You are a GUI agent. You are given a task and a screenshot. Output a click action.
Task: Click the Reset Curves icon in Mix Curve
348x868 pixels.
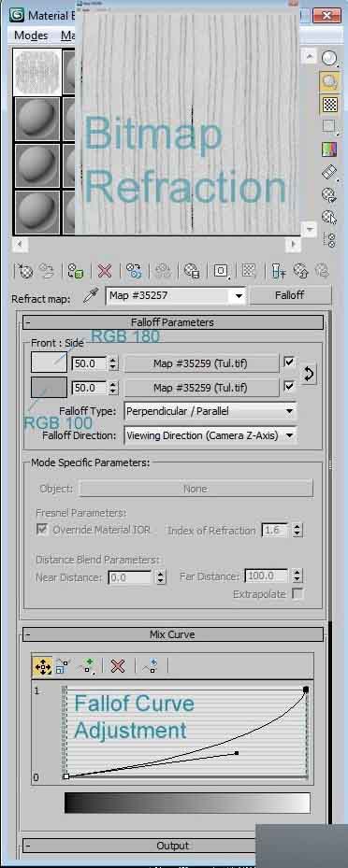pos(150,666)
